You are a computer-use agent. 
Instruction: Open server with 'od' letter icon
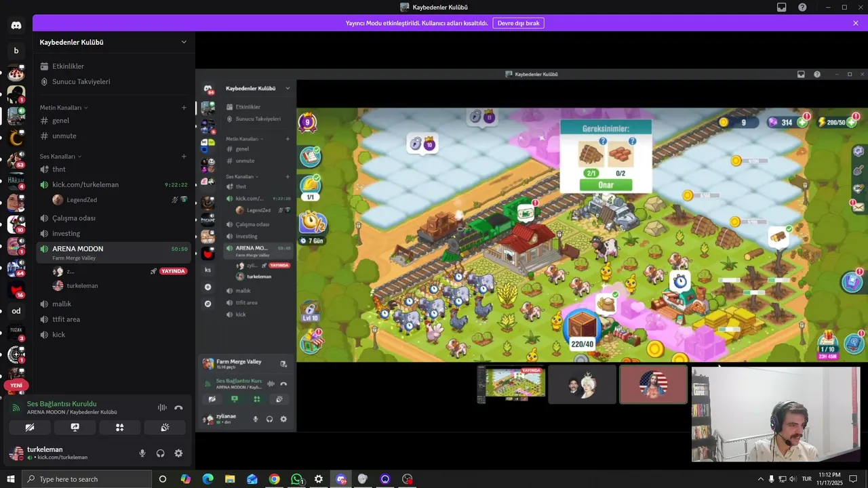click(x=16, y=311)
